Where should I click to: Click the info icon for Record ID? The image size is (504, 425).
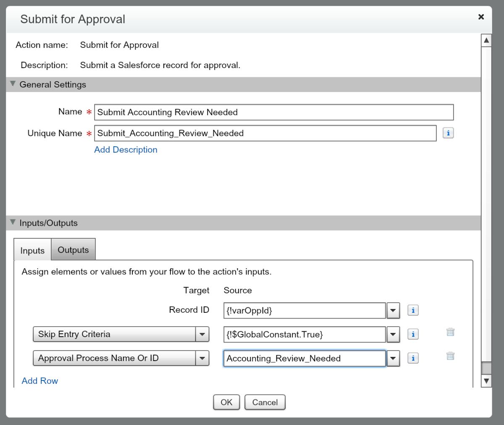click(x=413, y=310)
